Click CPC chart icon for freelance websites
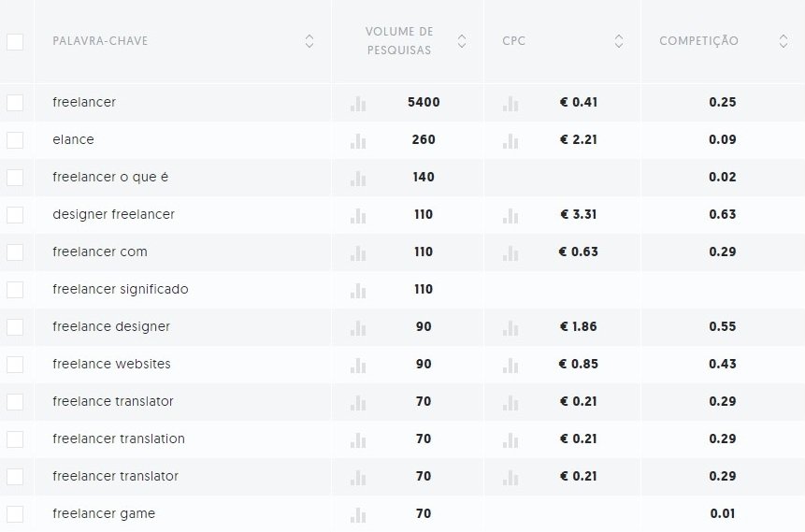This screenshot has height=532, width=805. point(510,365)
